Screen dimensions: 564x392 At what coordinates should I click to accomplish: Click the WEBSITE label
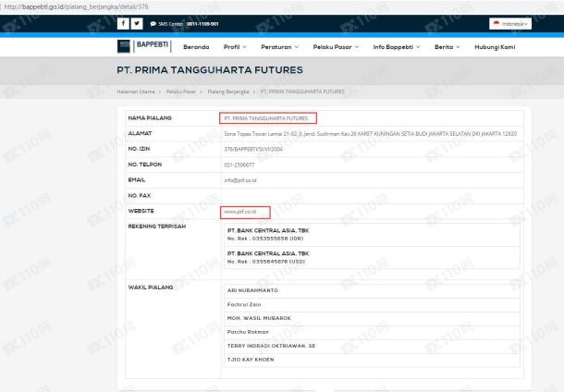coord(141,211)
